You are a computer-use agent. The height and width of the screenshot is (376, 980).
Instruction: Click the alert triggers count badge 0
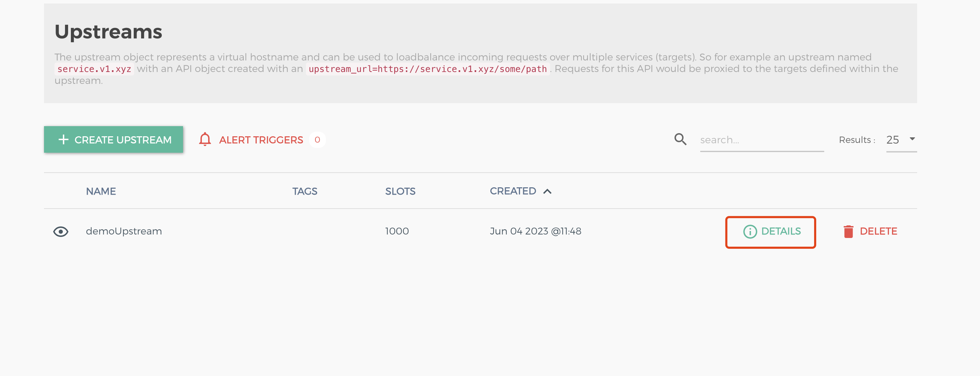pyautogui.click(x=317, y=140)
